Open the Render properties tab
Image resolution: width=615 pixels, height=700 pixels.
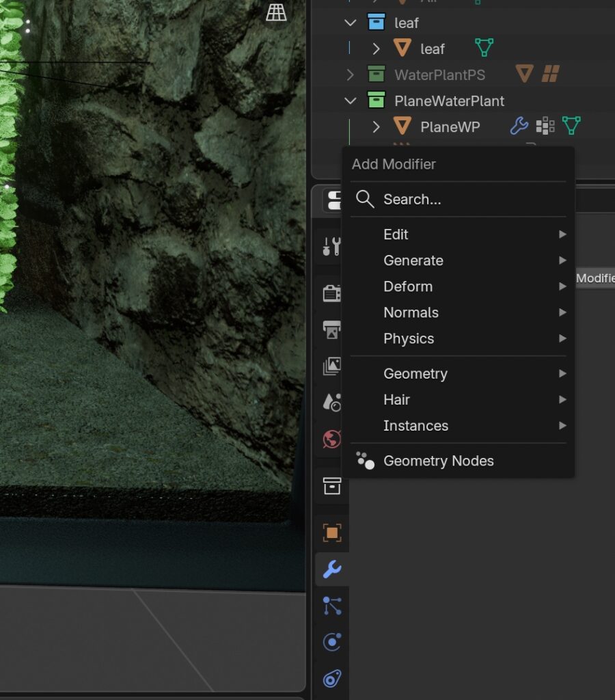332,294
